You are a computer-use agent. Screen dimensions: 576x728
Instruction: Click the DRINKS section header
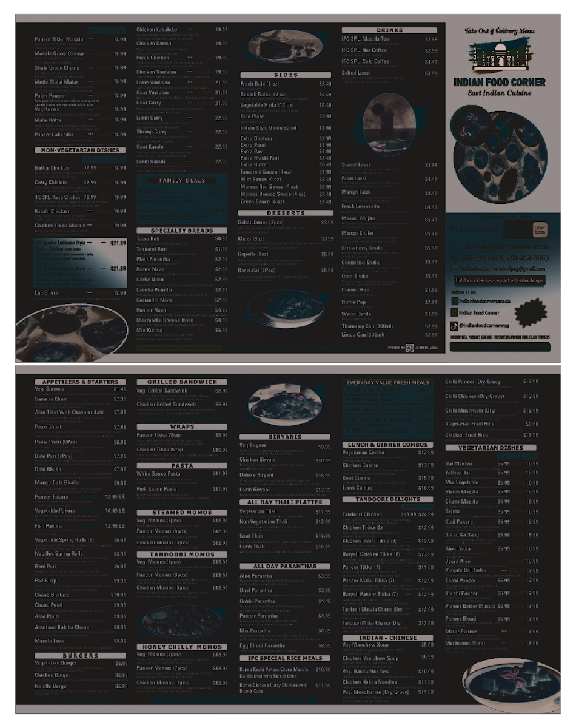point(389,30)
